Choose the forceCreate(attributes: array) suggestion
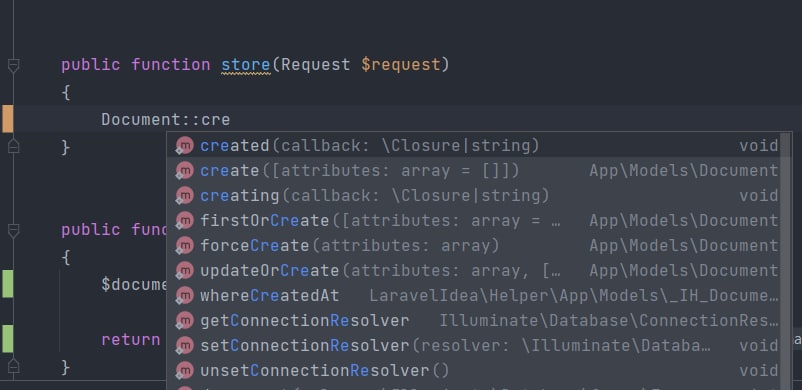 pos(474,246)
